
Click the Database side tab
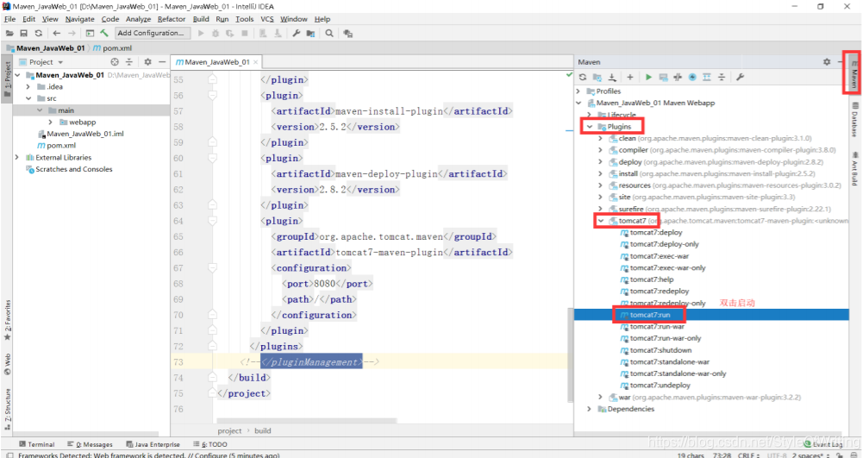[855, 120]
